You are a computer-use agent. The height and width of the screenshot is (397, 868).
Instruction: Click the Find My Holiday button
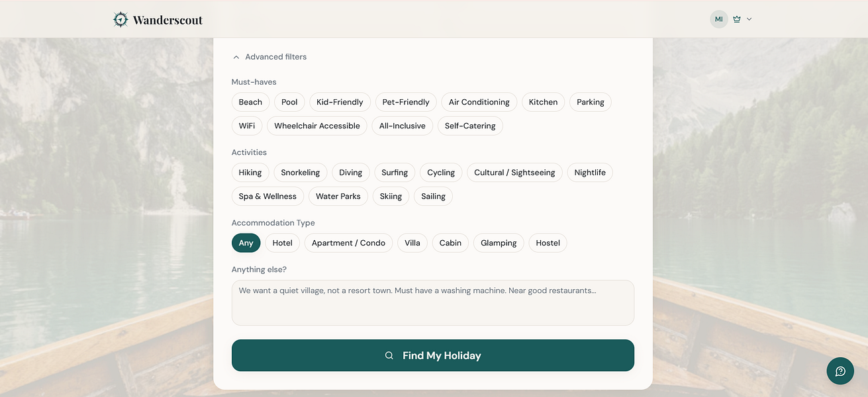click(x=433, y=355)
